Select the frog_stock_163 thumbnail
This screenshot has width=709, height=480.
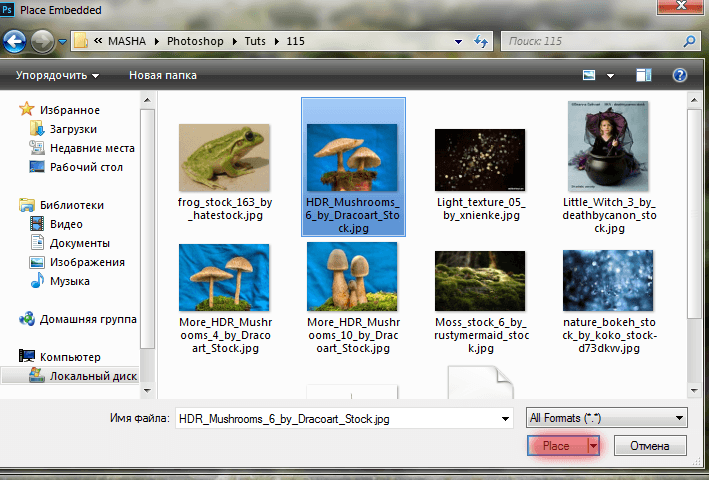224,157
